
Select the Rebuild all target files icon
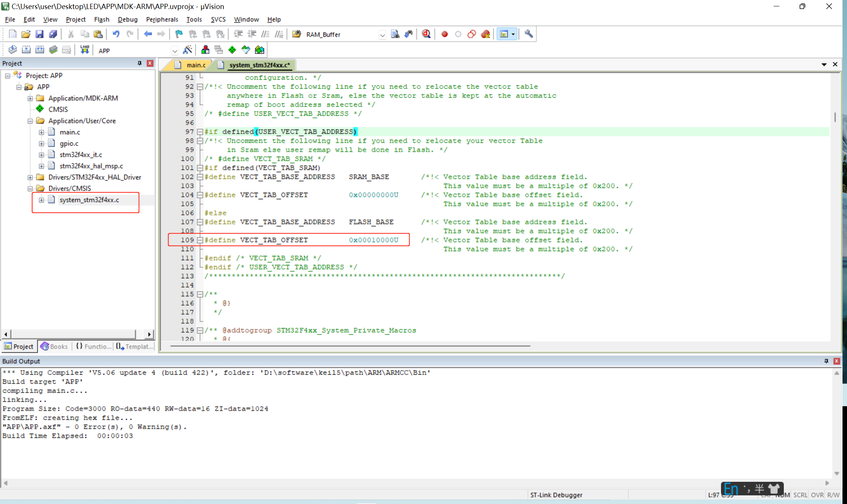[x=39, y=49]
